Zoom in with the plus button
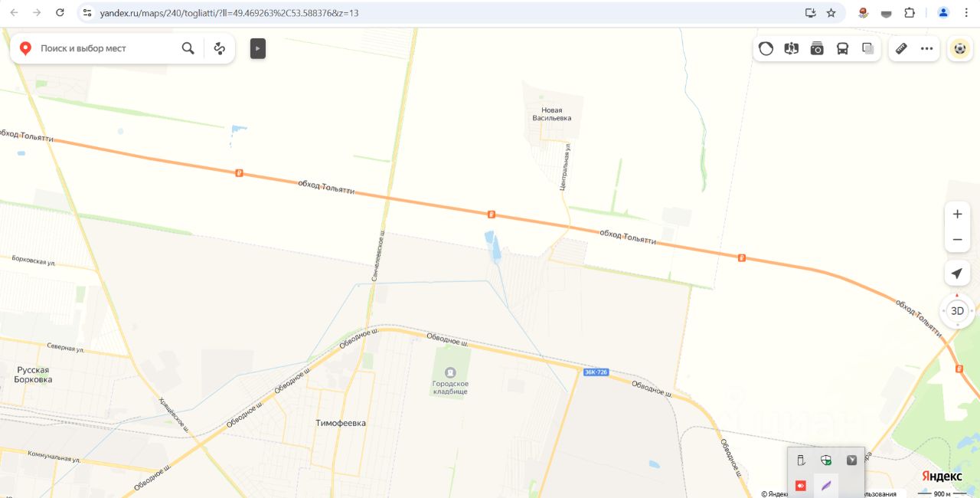This screenshot has height=498, width=980. [x=957, y=214]
